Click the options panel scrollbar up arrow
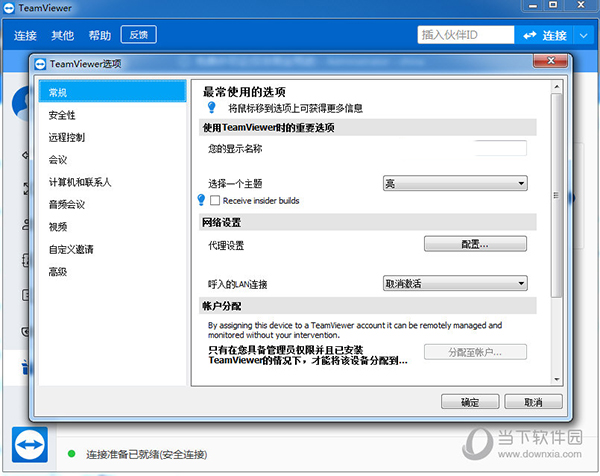Screen dimensions: 600x476 click(x=557, y=86)
